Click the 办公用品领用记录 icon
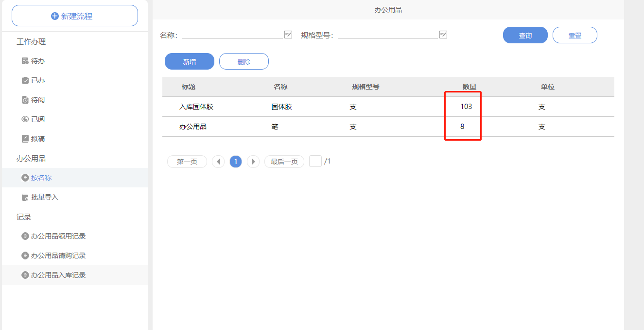This screenshot has height=330, width=644. point(25,236)
